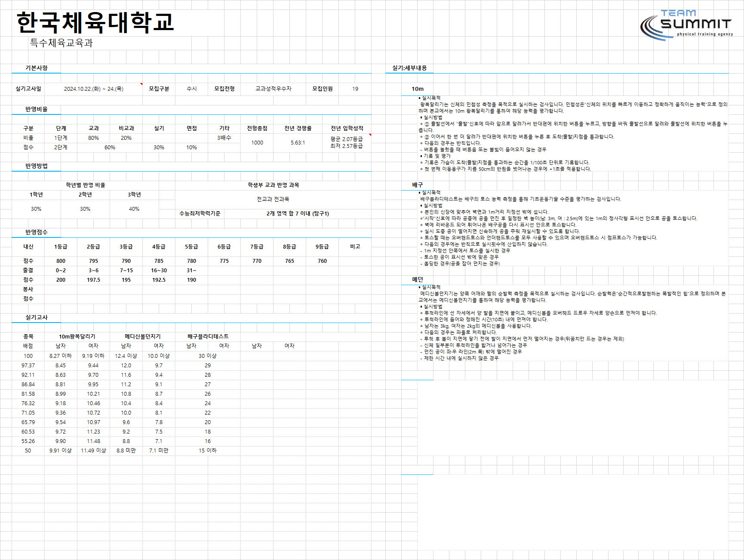
Task: Click the 모집인원 value 19
Action: pos(355,89)
